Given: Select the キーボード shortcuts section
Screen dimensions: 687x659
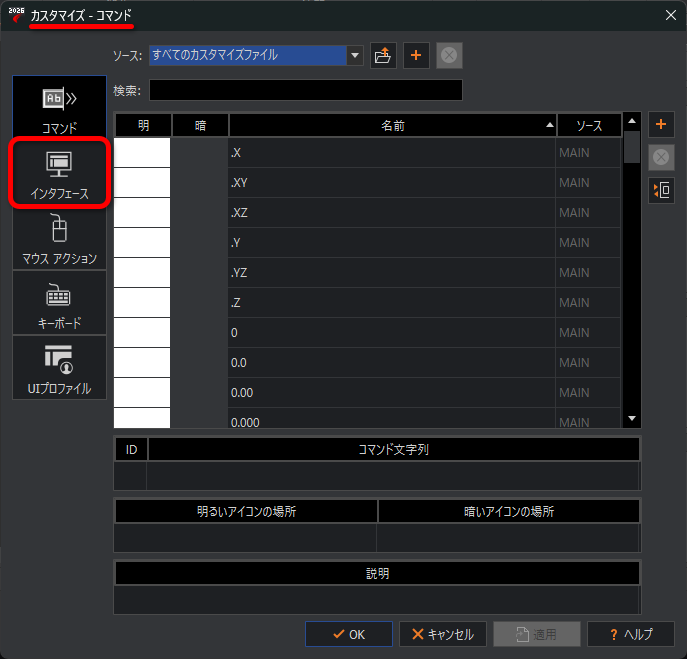Looking at the screenshot, I should tap(59, 305).
